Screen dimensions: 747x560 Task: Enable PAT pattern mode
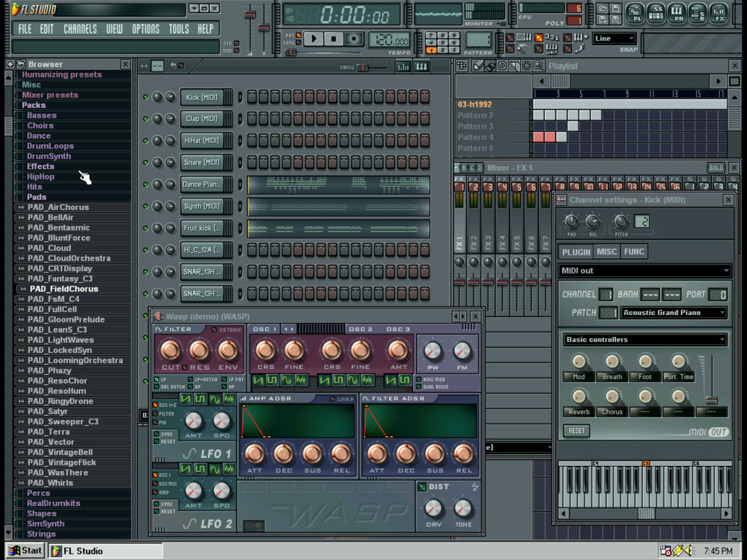pos(298,35)
